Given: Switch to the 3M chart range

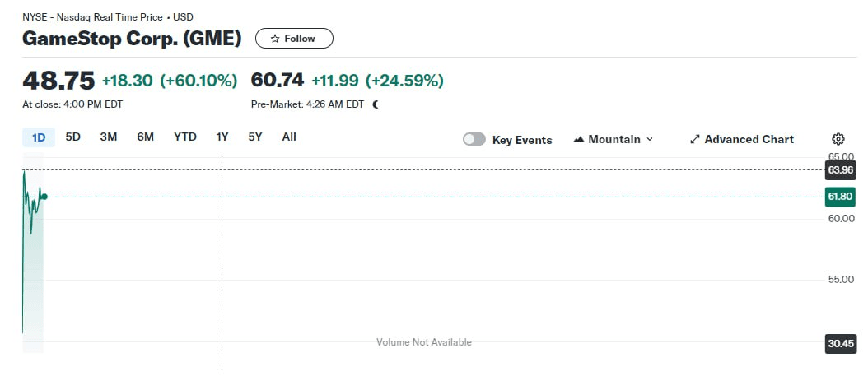Looking at the screenshot, I should [109, 137].
